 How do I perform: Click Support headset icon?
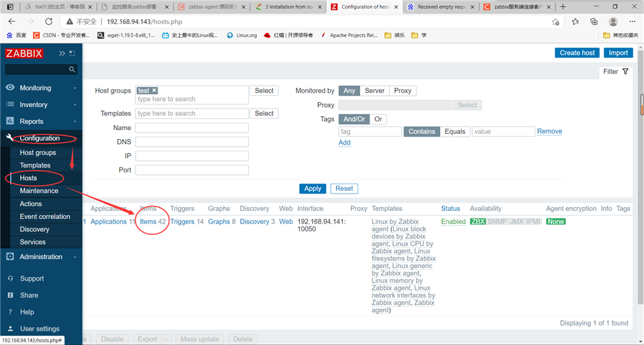coord(10,278)
